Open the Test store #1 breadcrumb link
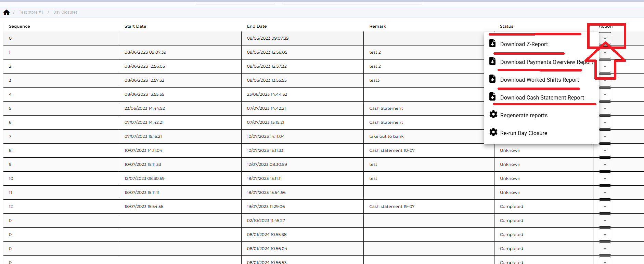Image resolution: width=644 pixels, height=264 pixels. pyautogui.click(x=31, y=12)
